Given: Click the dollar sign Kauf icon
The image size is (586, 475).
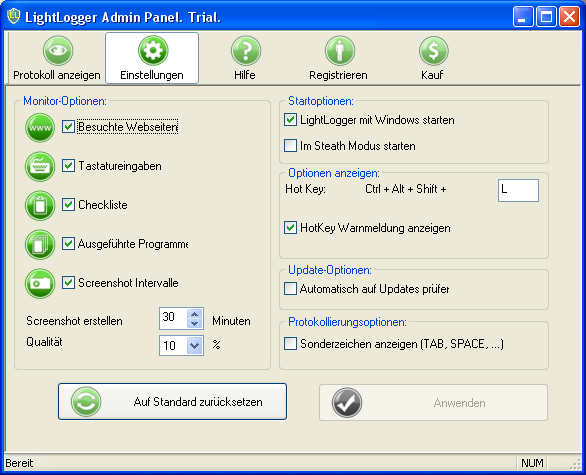Looking at the screenshot, I should tap(433, 51).
